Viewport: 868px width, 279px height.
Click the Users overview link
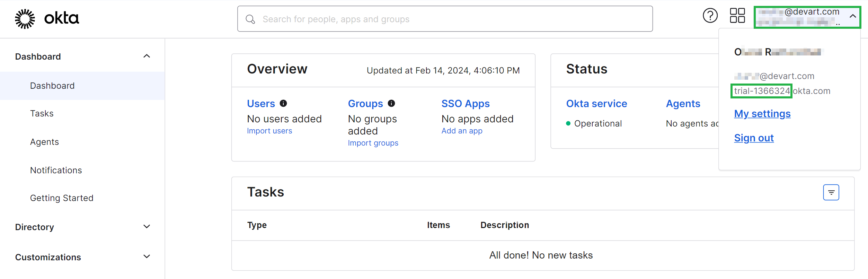[x=261, y=103]
